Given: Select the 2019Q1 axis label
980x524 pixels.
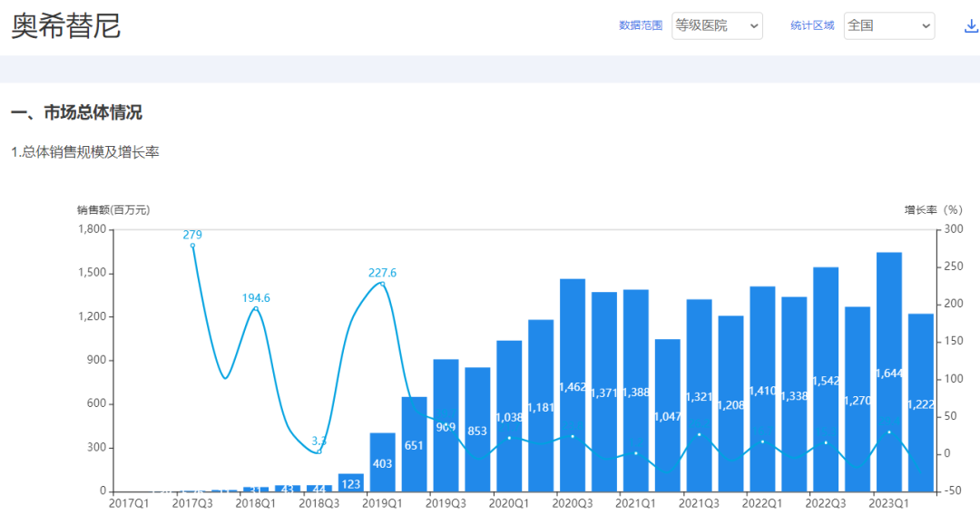Looking at the screenshot, I should point(383,503).
